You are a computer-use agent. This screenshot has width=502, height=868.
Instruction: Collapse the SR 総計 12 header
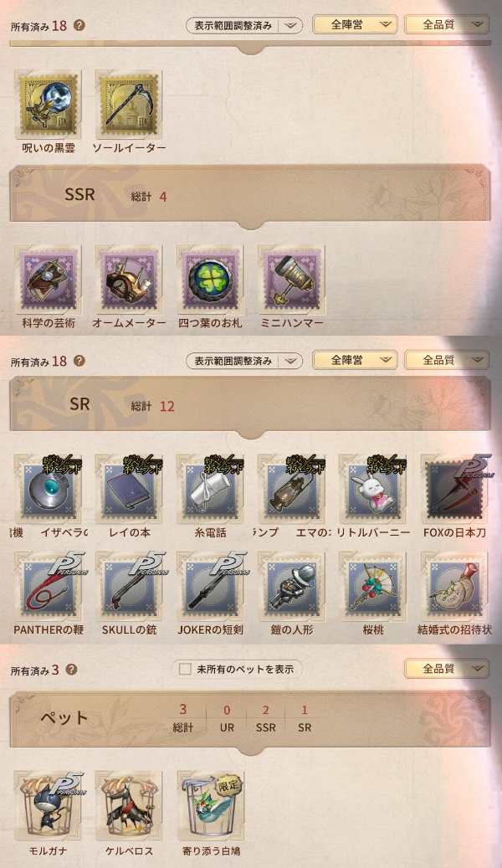[x=250, y=406]
